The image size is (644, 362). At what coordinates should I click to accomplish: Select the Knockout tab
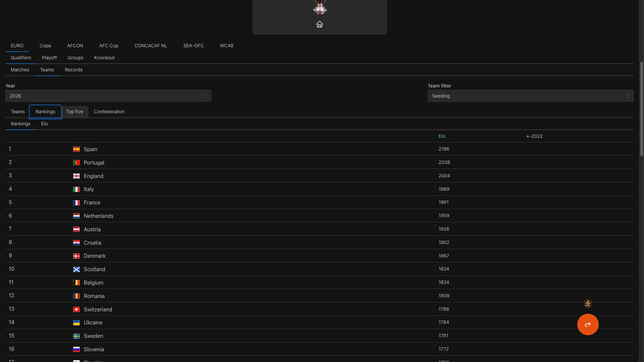click(x=104, y=58)
